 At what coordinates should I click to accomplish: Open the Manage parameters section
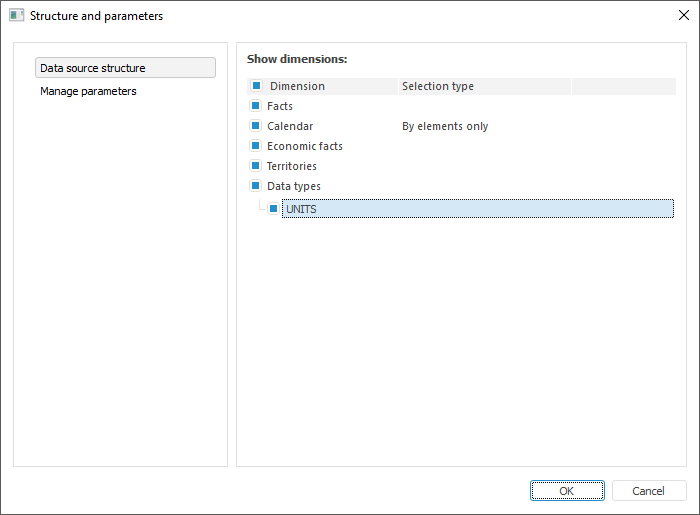(88, 91)
